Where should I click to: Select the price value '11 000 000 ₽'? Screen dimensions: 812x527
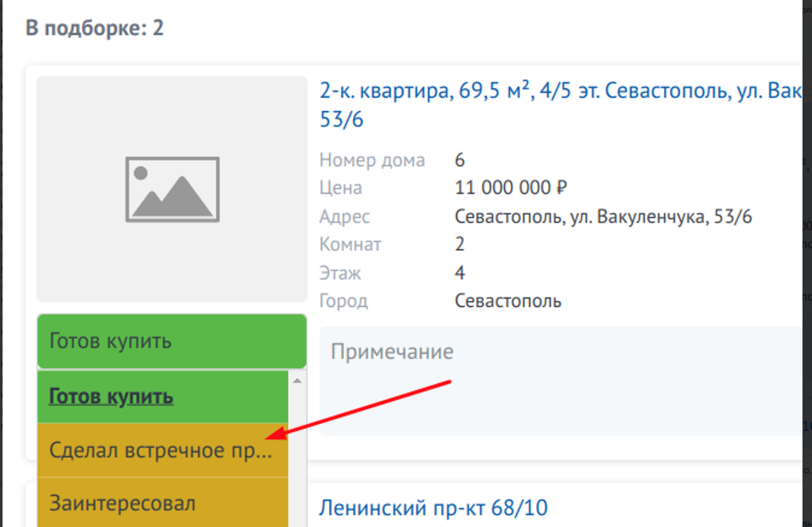(x=511, y=188)
